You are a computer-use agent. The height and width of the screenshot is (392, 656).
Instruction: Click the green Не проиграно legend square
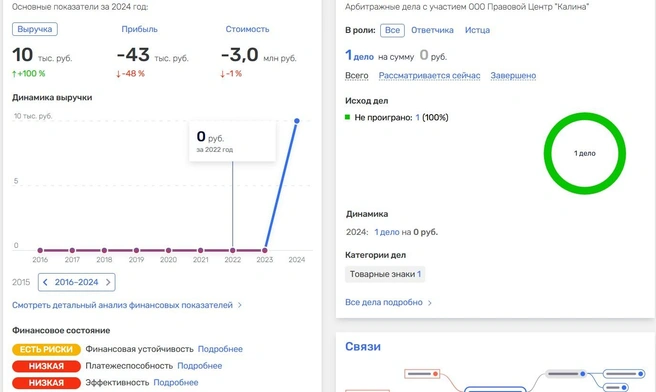coord(347,117)
